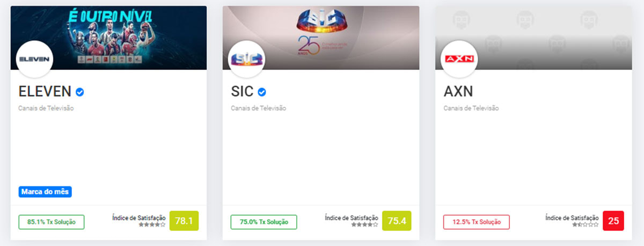This screenshot has height=246, width=644.
Task: Open the ELEVEN brand title link
Action: coord(45,92)
